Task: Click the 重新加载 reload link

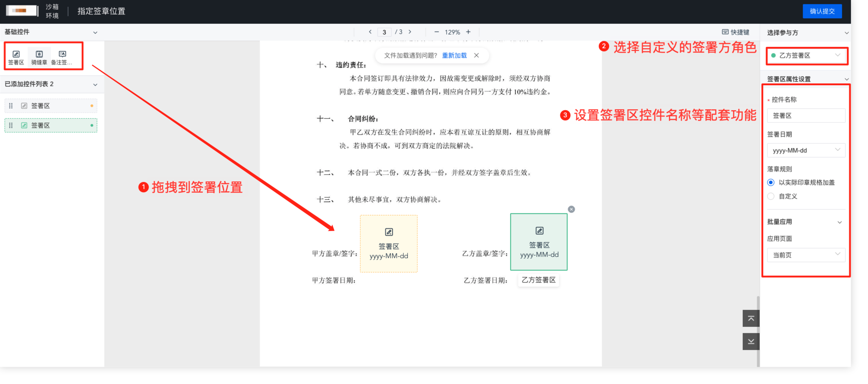Action: 454,56
